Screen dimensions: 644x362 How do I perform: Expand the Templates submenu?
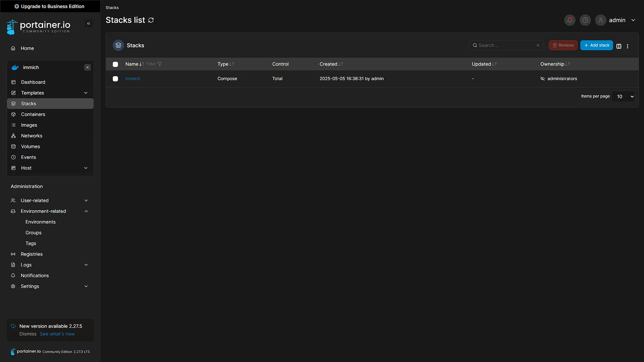click(x=86, y=93)
